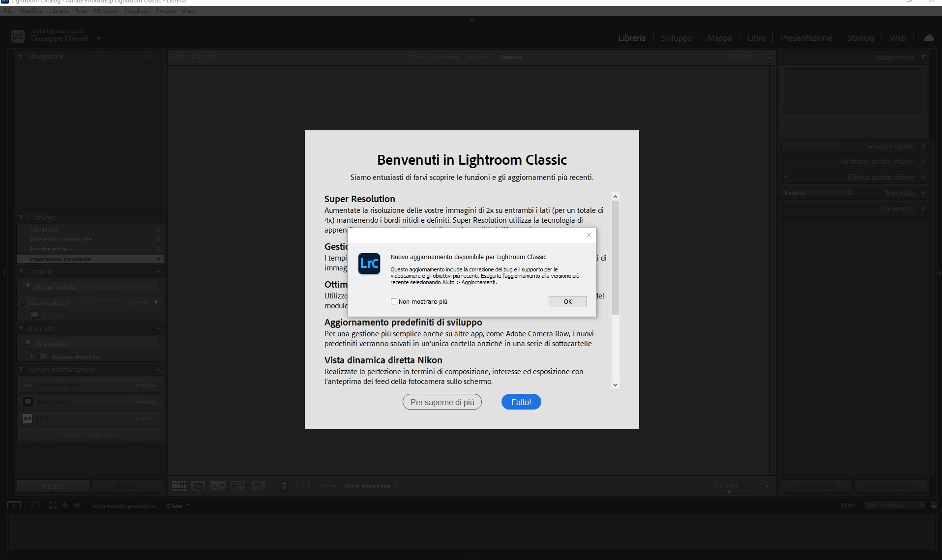Expand the Commenti panel
The width and height of the screenshot is (942, 560).
pyautogui.click(x=923, y=208)
